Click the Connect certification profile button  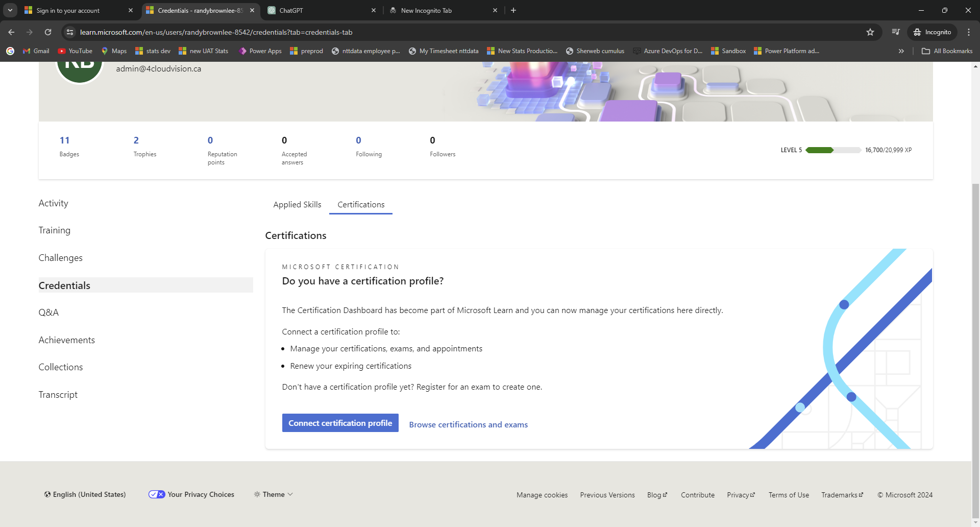[x=340, y=423]
